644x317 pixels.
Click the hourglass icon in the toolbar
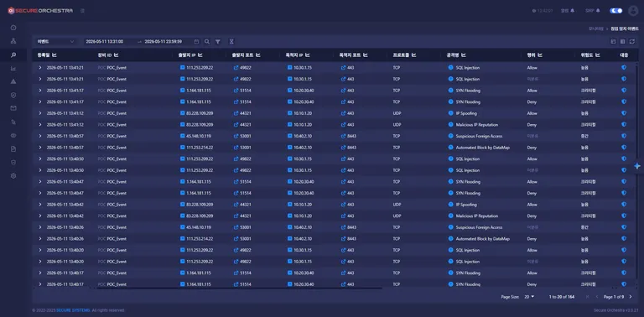(x=231, y=41)
